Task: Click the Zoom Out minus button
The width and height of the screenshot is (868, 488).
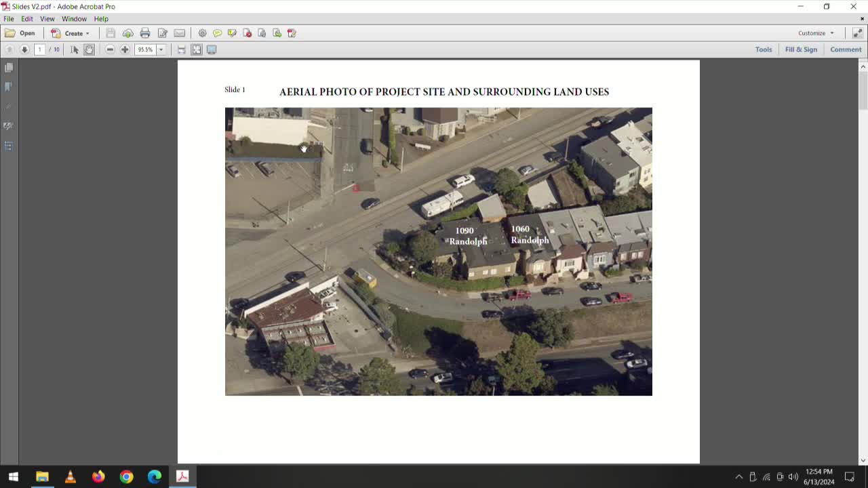Action: [x=110, y=49]
